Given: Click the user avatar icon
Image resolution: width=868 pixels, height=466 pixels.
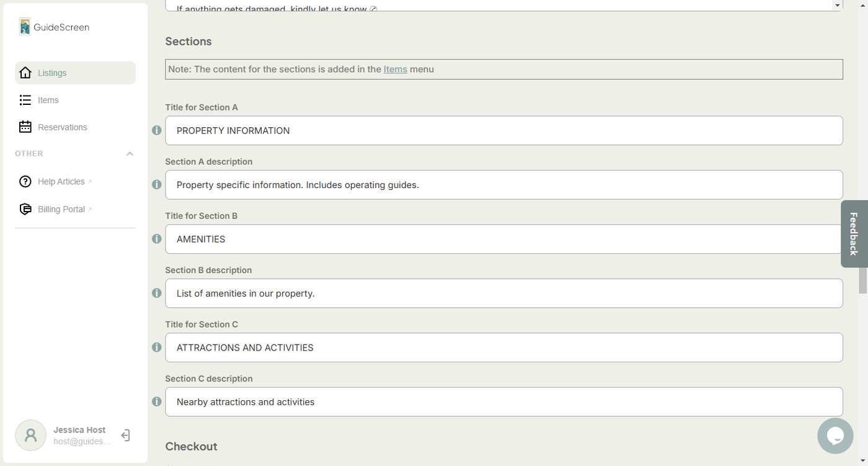Looking at the screenshot, I should pos(30,435).
